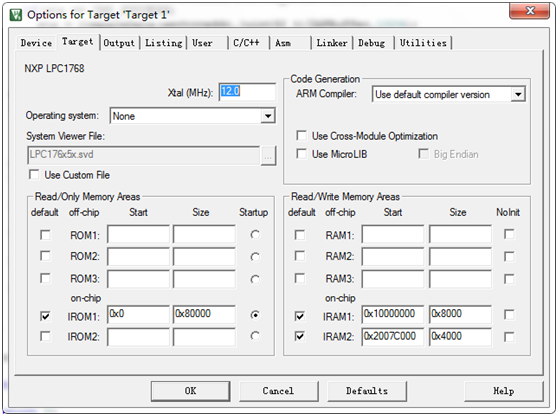Restore settings with the Defaults button
The image size is (558, 416).
pyautogui.click(x=367, y=391)
